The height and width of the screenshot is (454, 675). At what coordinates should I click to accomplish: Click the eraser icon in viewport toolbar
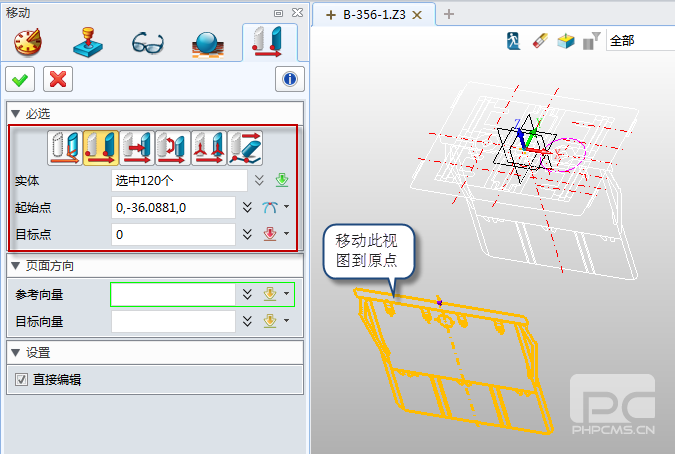539,41
